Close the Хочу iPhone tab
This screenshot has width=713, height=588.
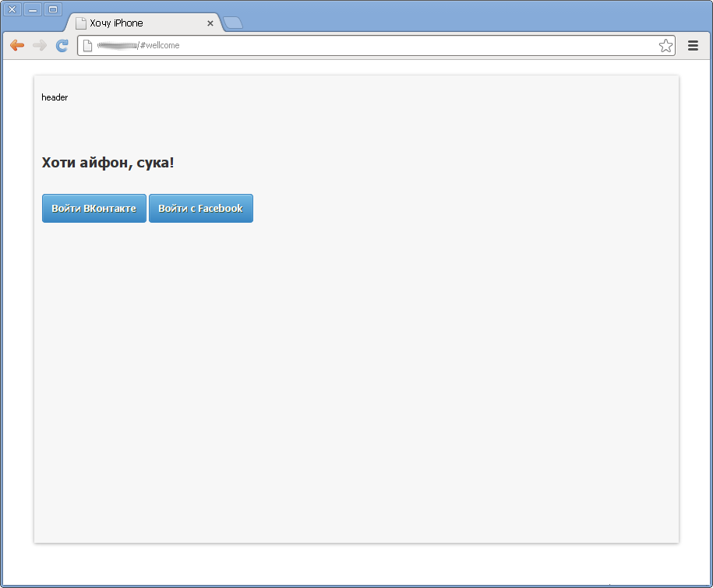point(210,23)
